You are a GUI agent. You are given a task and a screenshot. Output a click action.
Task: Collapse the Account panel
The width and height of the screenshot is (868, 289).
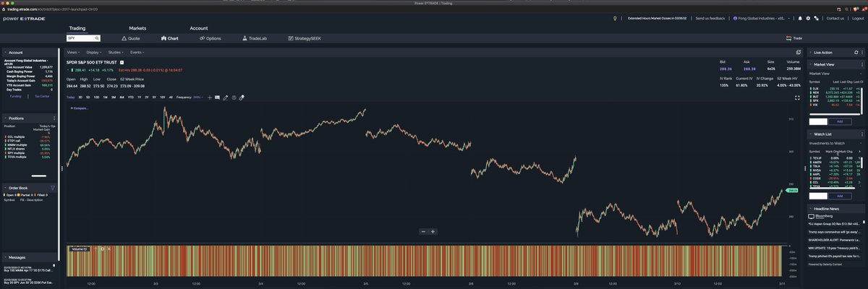5,53
